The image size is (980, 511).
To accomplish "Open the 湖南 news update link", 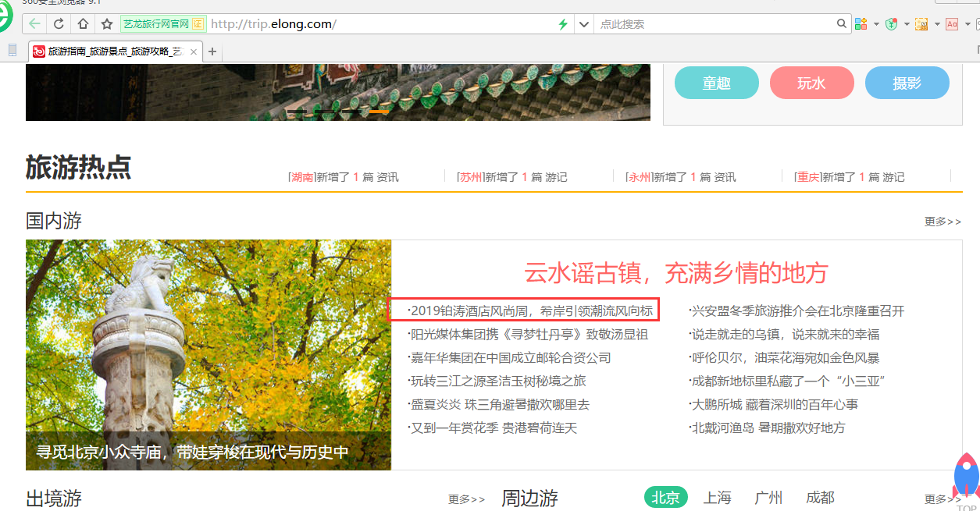I will 344,177.
